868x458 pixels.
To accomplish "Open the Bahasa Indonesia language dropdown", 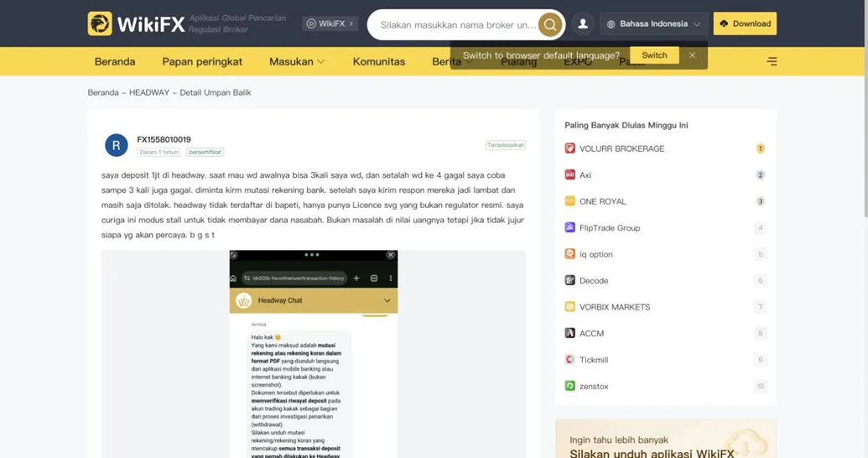I will (654, 23).
